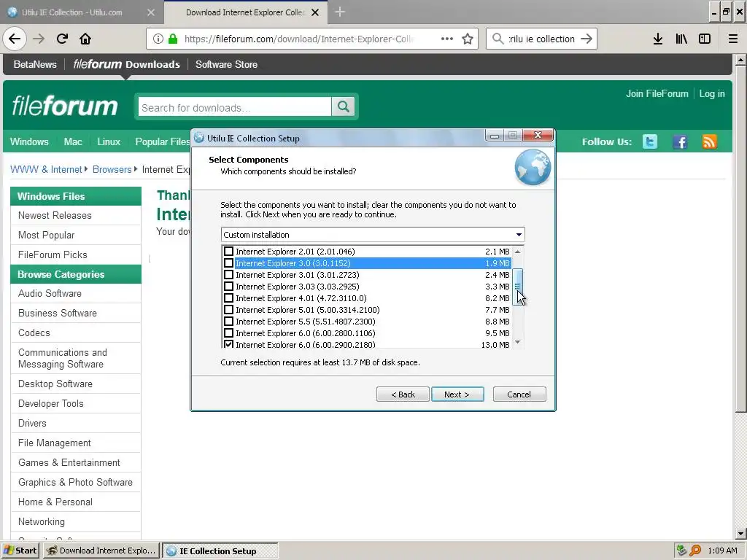Open the Log in link
The height and width of the screenshot is (560, 747).
pos(712,93)
